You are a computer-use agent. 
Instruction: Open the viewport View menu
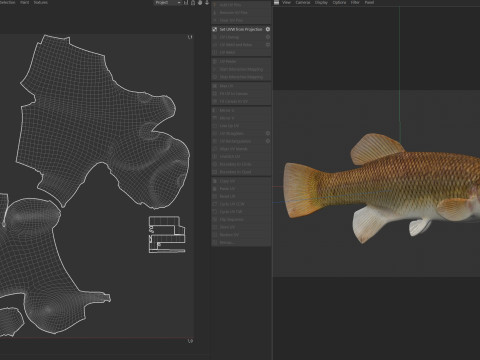pyautogui.click(x=286, y=2)
